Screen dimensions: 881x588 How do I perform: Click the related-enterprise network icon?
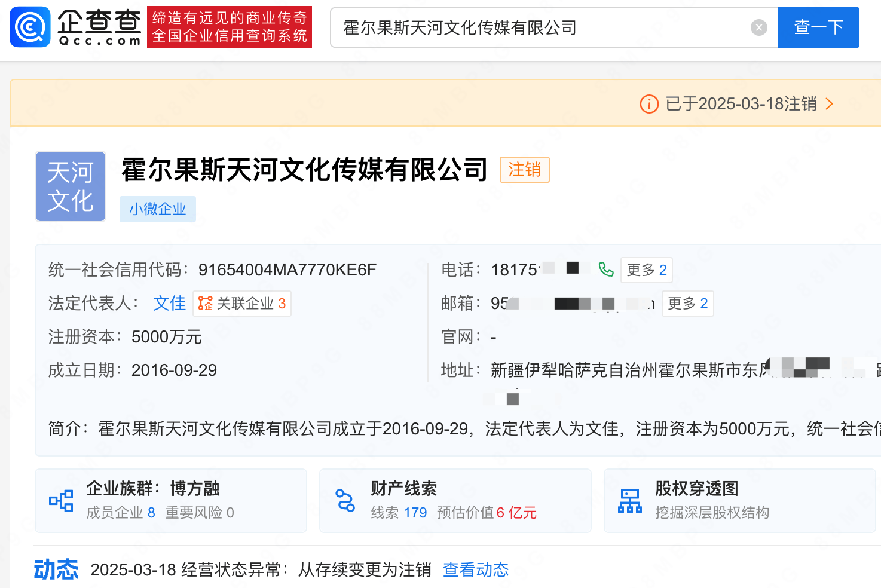pyautogui.click(x=206, y=304)
